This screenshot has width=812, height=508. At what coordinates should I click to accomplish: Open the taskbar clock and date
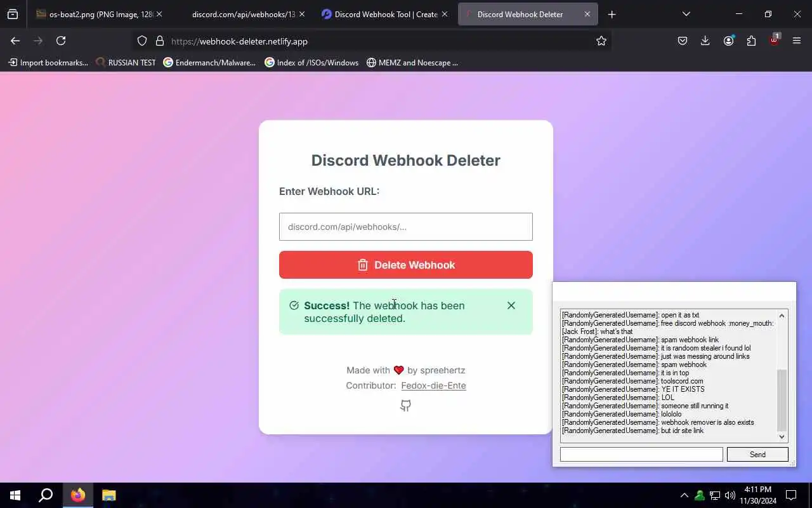pyautogui.click(x=757, y=495)
